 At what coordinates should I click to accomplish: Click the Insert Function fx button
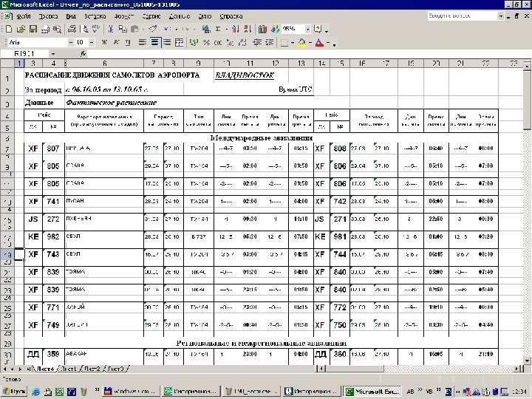click(x=83, y=54)
